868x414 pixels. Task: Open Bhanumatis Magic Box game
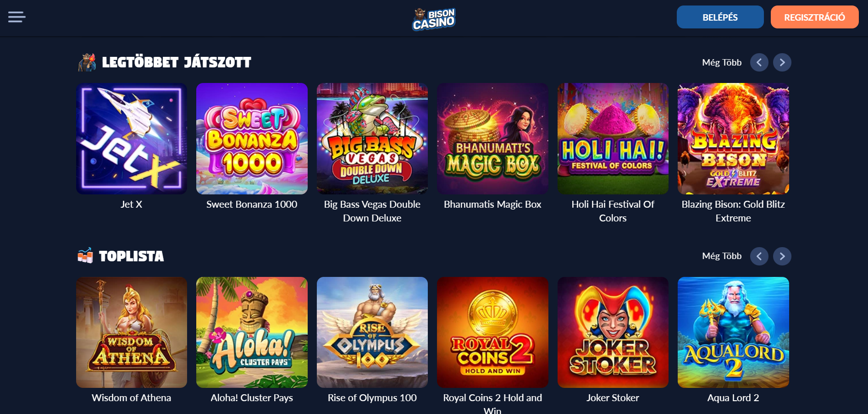click(x=492, y=138)
